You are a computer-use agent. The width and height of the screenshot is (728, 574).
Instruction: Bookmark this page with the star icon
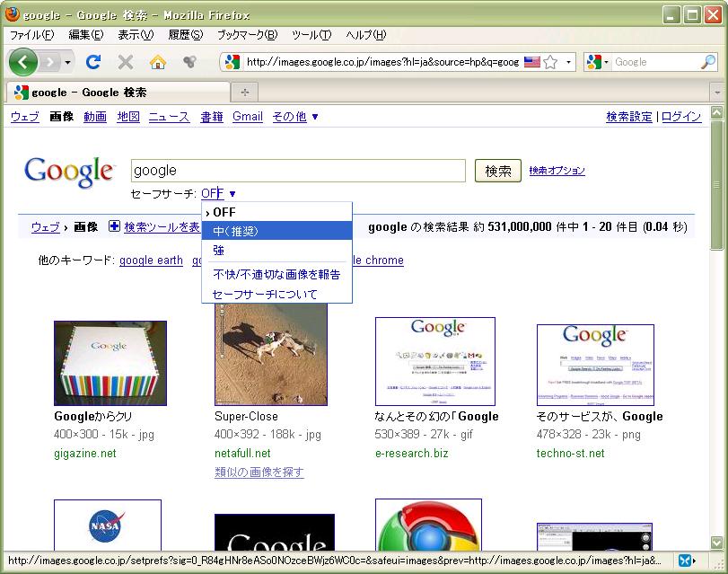pos(550,62)
